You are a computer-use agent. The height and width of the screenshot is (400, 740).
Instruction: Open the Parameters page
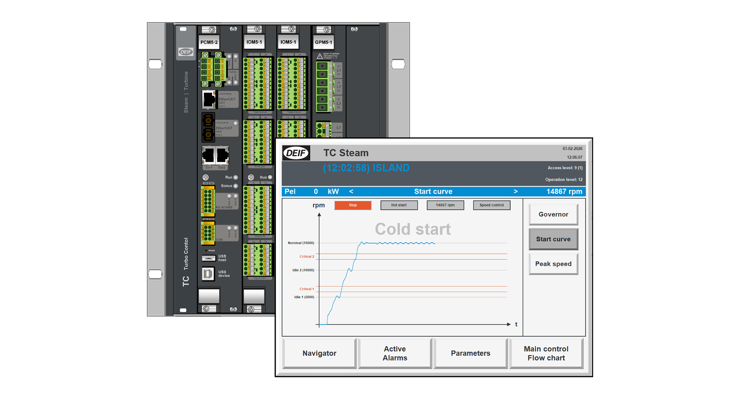[x=470, y=353]
